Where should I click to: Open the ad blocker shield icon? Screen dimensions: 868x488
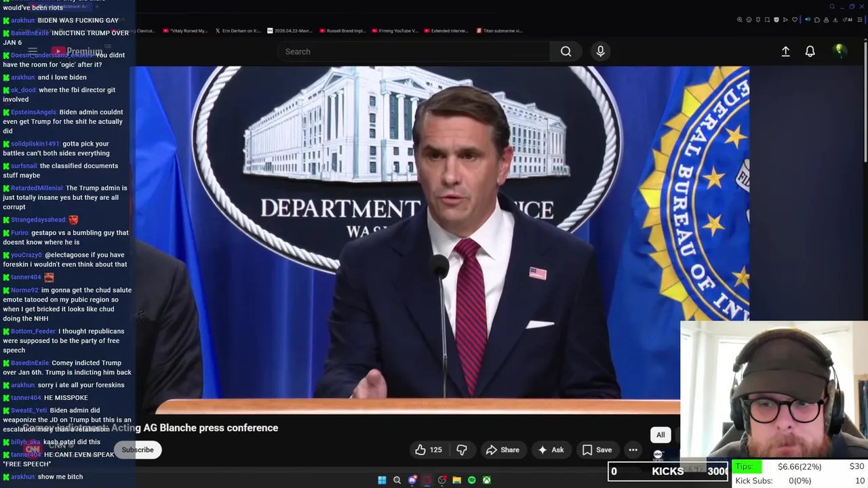point(776,20)
